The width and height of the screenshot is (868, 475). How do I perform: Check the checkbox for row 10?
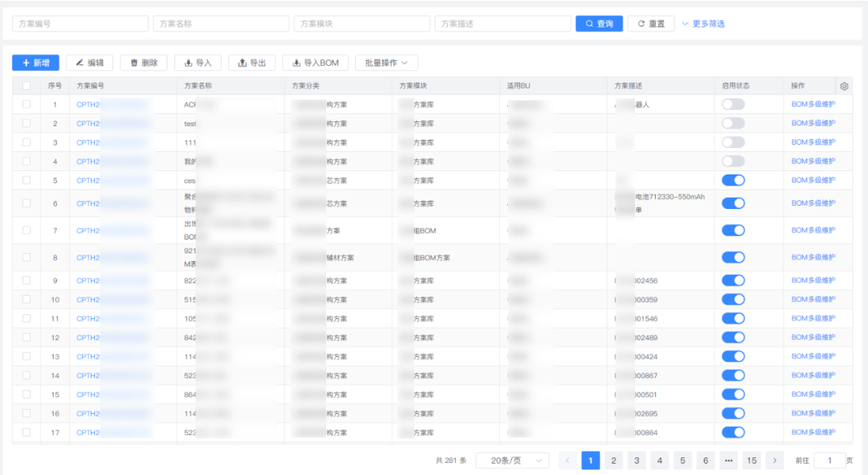point(27,300)
